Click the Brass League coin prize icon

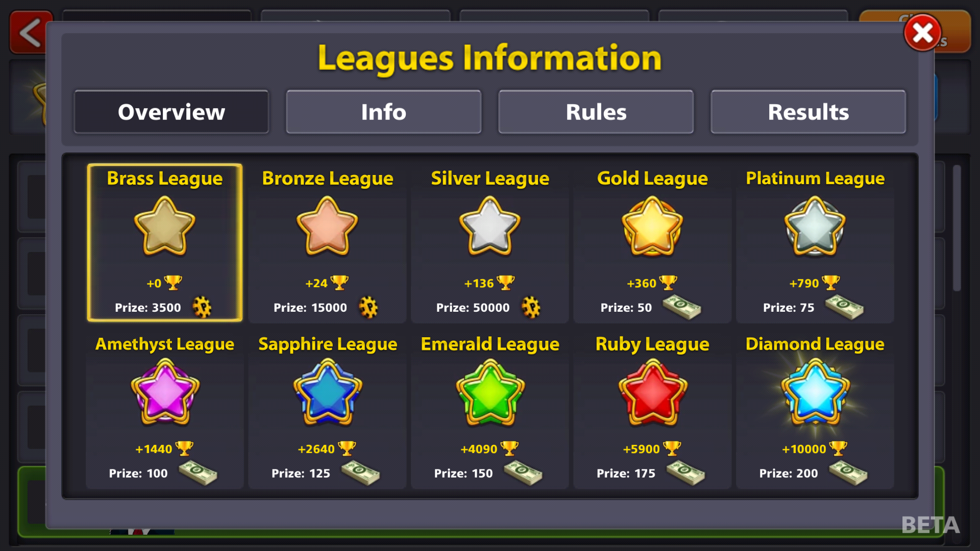pyautogui.click(x=202, y=307)
